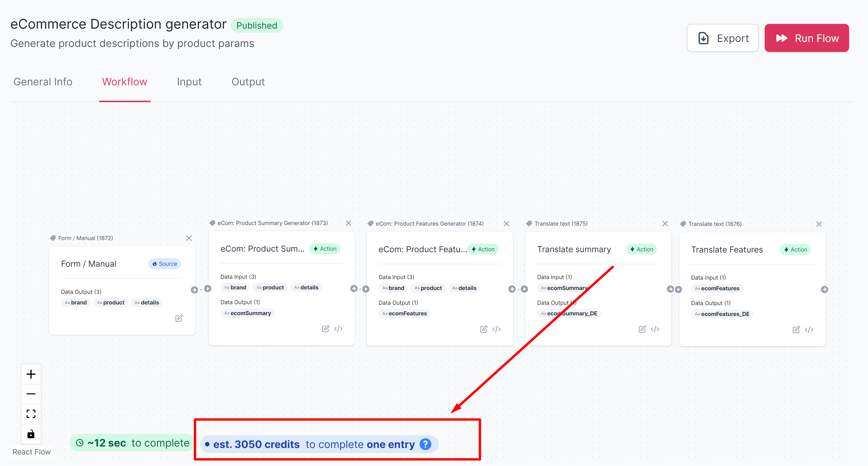
Task: Click the Run Flow button
Action: pyautogui.click(x=806, y=38)
